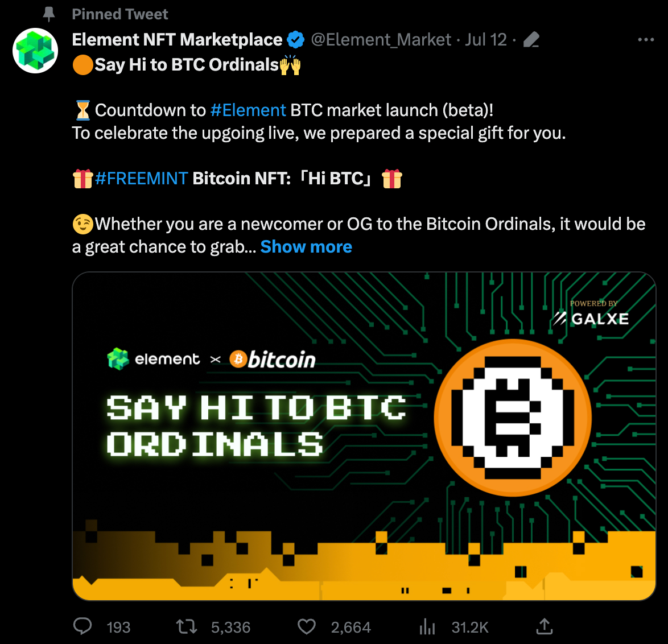The image size is (668, 644).
Task: Like the tweet with heart icon
Action: click(306, 626)
